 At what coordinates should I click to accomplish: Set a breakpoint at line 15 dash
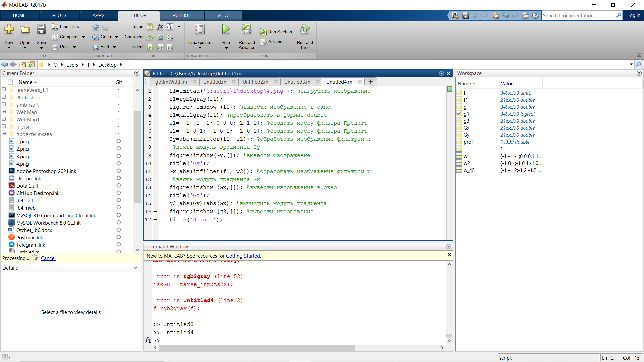coord(155,203)
